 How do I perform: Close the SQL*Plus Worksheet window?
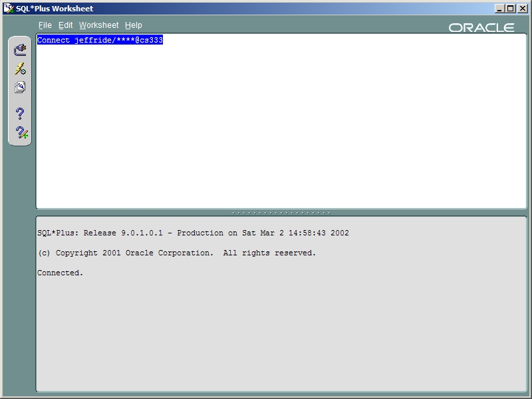pos(522,9)
